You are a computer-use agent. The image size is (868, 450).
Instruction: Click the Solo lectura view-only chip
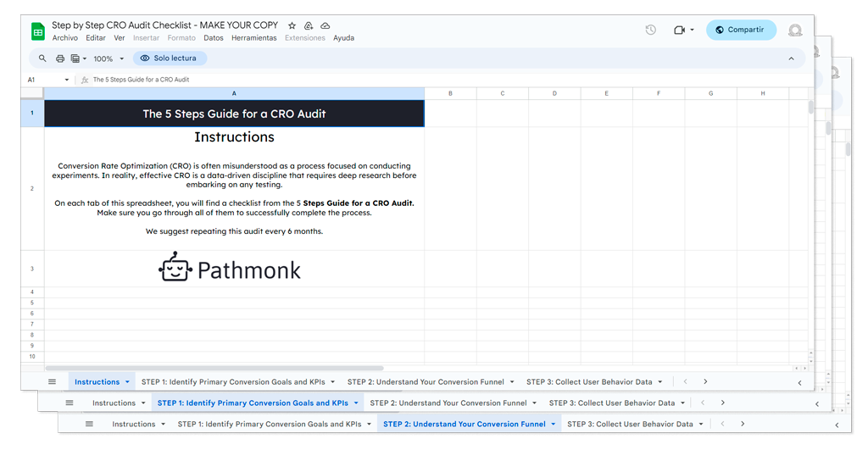[x=170, y=58]
